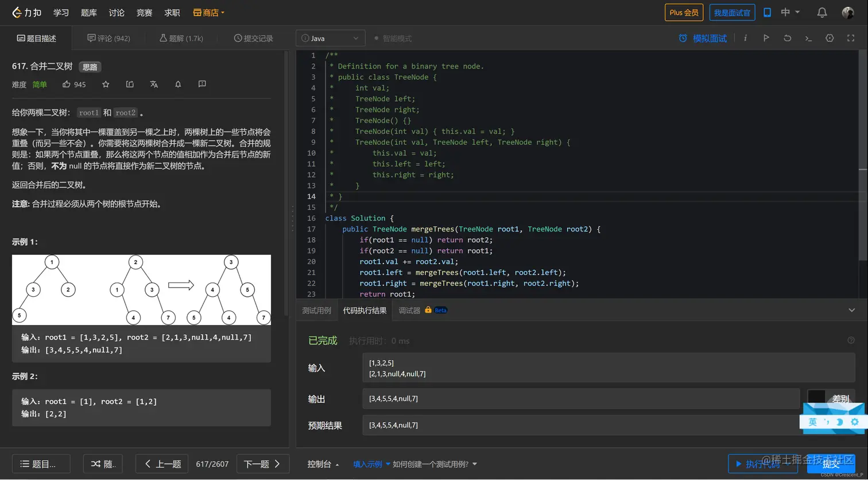Open the 提交记录 tab

(253, 38)
